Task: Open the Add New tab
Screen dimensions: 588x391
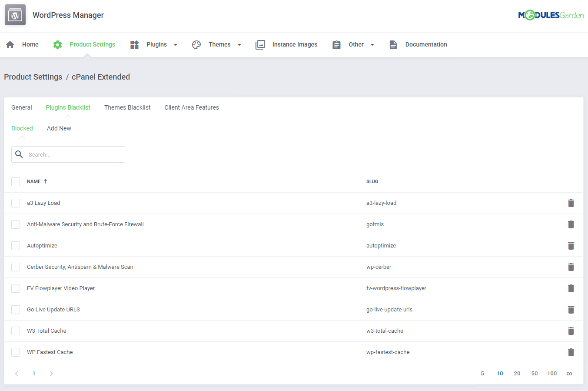Action: (x=59, y=128)
